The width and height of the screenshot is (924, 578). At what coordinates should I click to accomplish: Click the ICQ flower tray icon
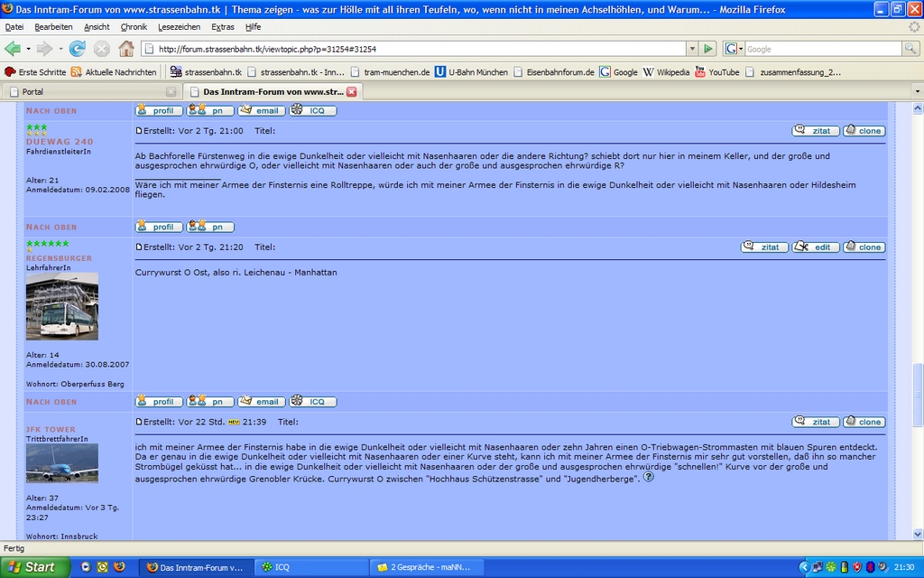(x=831, y=567)
